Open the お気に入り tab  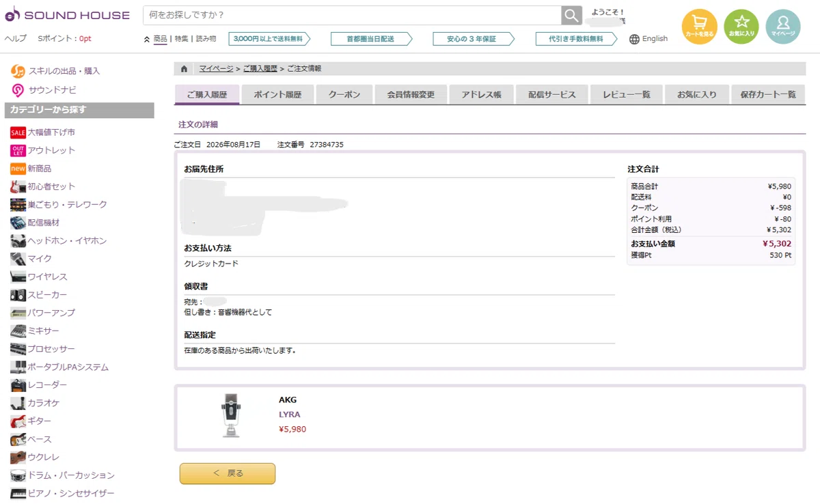pos(696,94)
